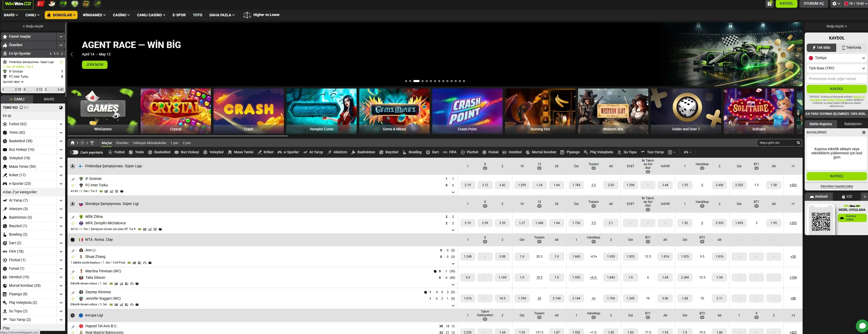Image resolution: width=868 pixels, height=334 pixels.
Task: Open the Crash Point game thumbnail
Action: (467, 111)
